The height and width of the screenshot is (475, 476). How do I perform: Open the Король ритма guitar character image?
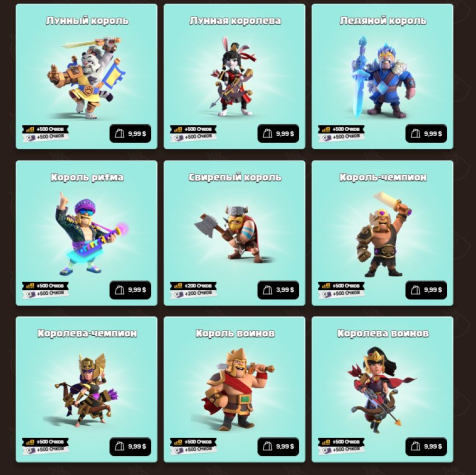click(x=91, y=233)
